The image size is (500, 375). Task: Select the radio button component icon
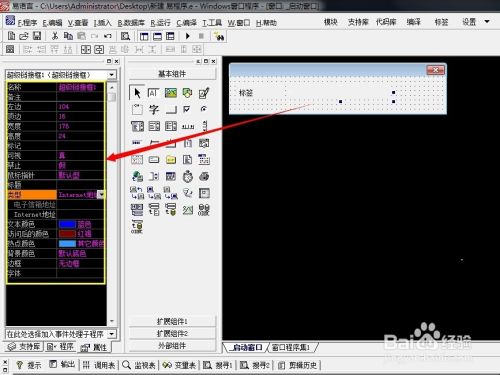pyautogui.click(x=204, y=109)
